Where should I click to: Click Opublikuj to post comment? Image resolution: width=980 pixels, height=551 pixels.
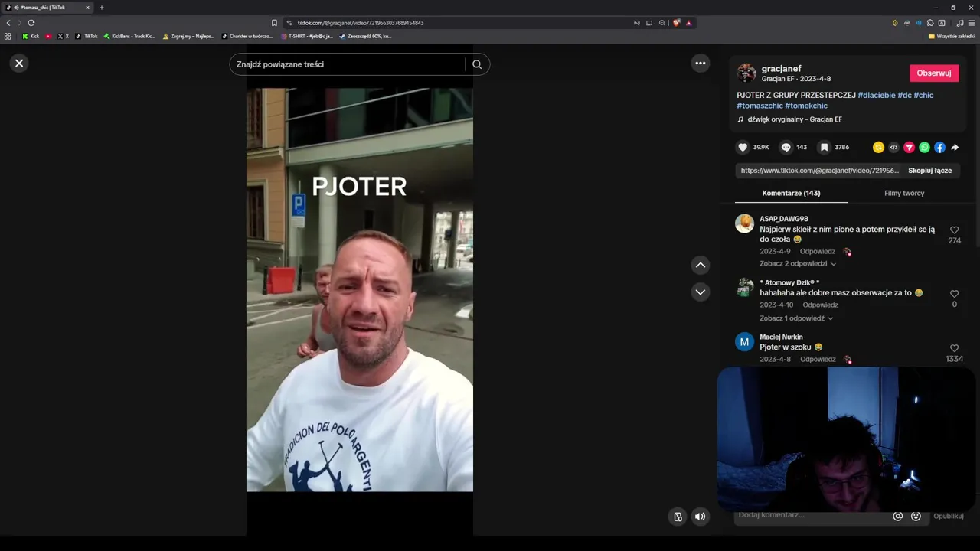(949, 517)
